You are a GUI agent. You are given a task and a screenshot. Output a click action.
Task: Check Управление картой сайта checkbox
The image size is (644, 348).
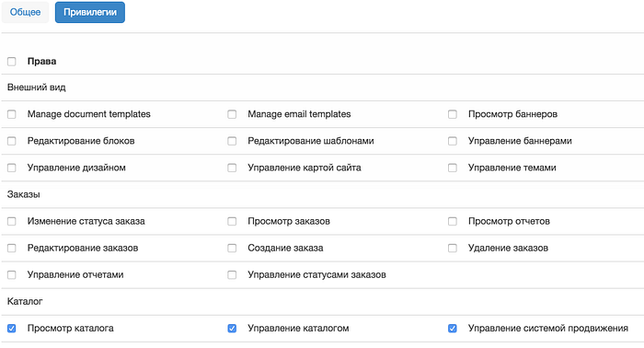coord(232,168)
